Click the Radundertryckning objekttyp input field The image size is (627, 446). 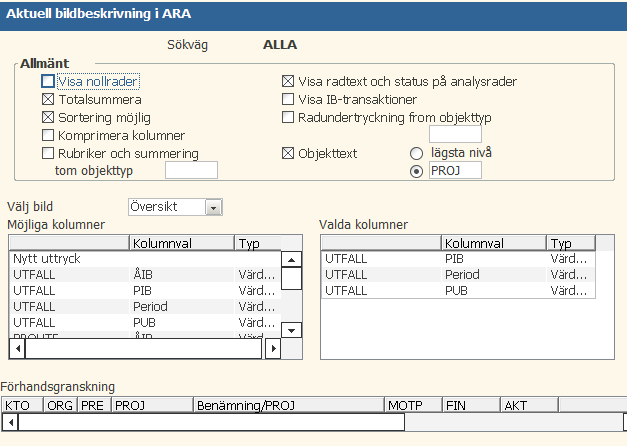pos(455,134)
